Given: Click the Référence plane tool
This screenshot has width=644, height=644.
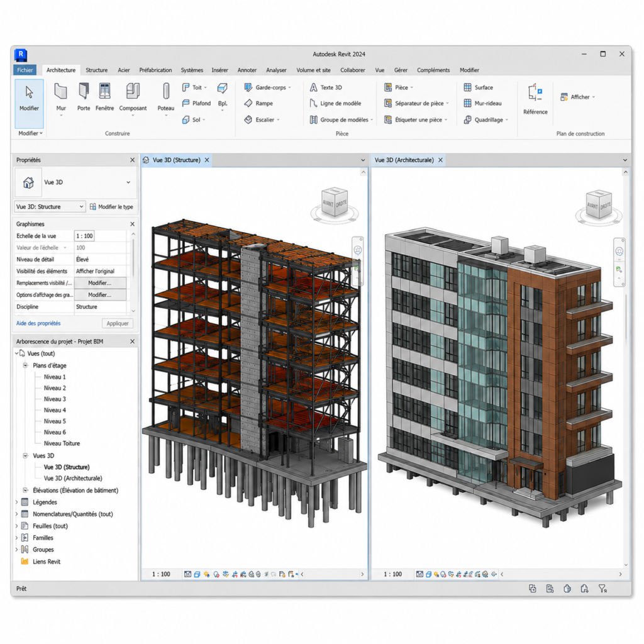Looking at the screenshot, I should tap(535, 99).
